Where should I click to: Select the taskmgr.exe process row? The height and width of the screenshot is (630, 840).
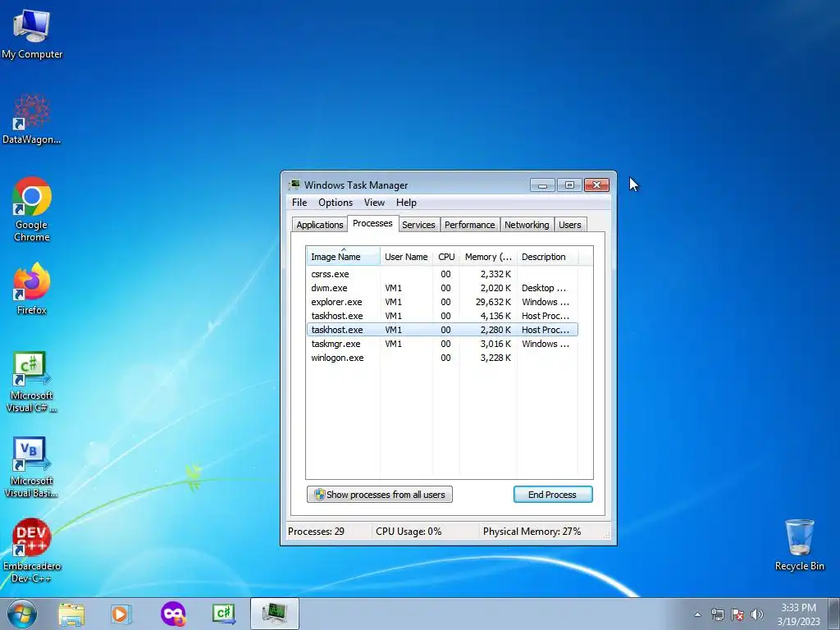point(442,344)
